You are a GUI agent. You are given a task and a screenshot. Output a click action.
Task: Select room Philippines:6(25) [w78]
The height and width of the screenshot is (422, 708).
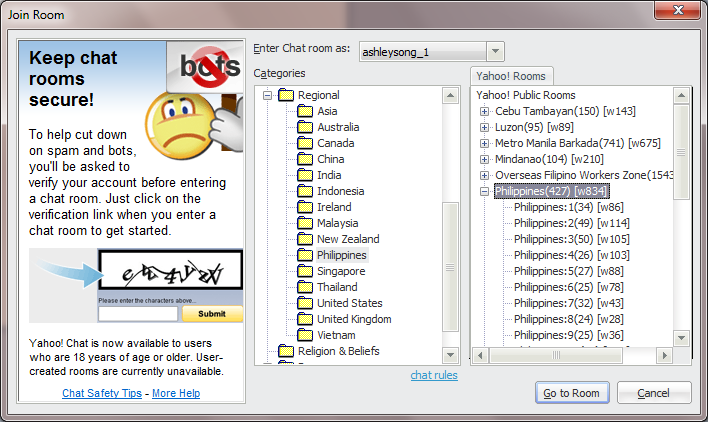pos(568,287)
